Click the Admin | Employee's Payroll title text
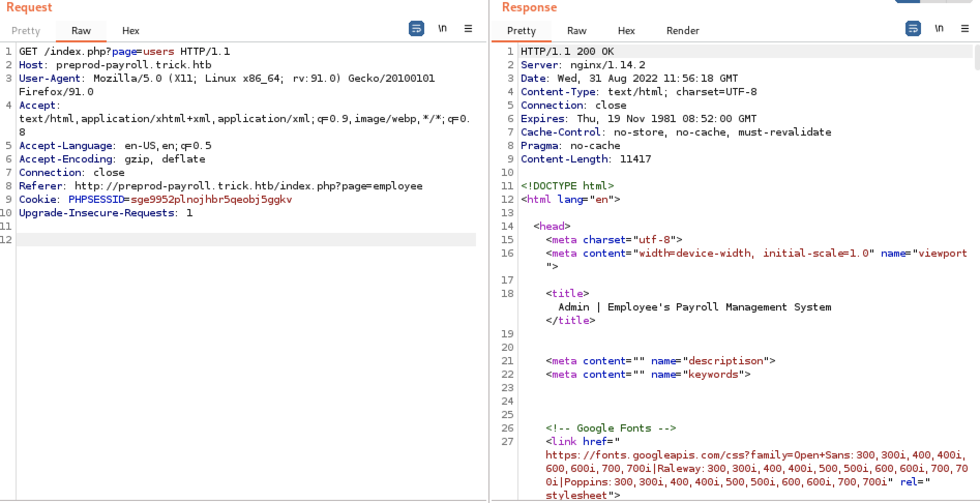Screen dimensions: 980x503 695,307
